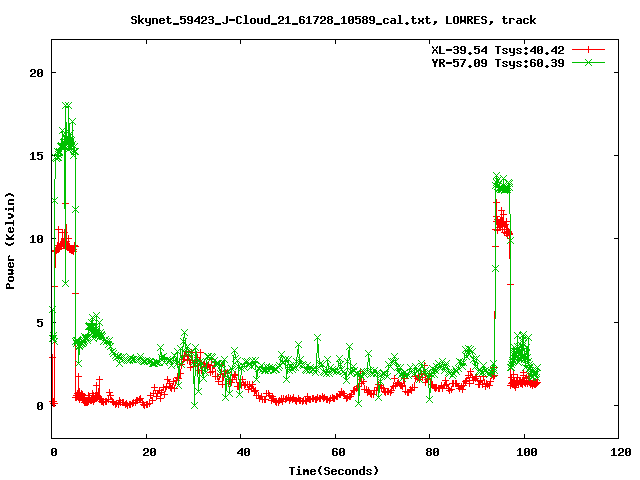Click the plot title Skynet_59423_J-Cloud_21_61728_10589_cal.txt
The image size is (640, 480).
pyautogui.click(x=280, y=20)
